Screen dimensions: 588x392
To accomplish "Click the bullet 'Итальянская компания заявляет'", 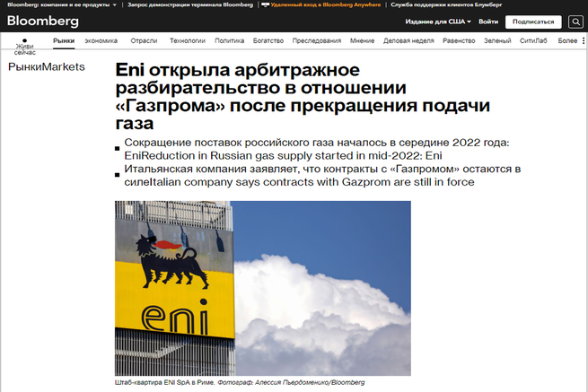I will click(322, 176).
